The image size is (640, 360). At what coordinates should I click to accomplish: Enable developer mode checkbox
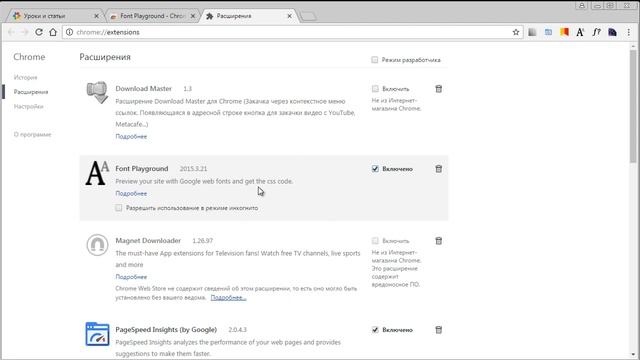coord(375,60)
